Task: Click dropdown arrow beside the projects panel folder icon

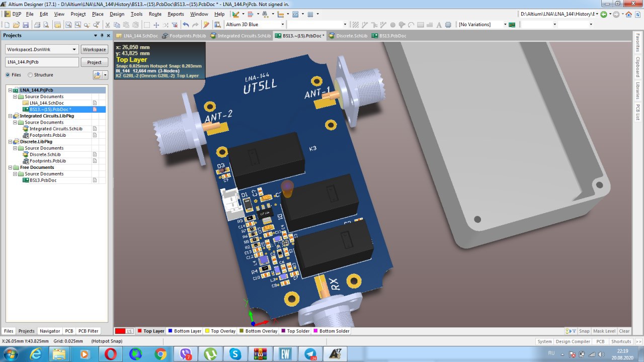Action: tap(105, 75)
